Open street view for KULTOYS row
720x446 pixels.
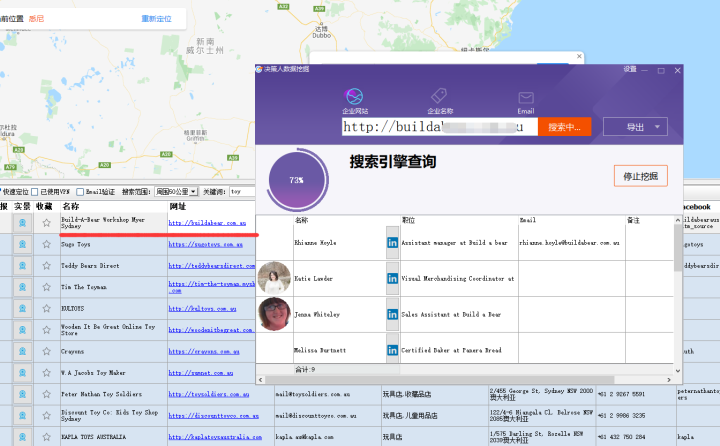click(x=22, y=308)
